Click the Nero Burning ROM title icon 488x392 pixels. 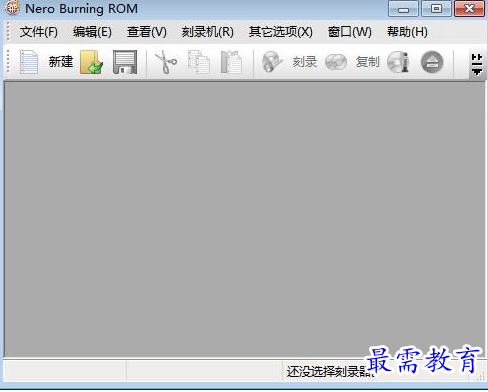coord(12,8)
